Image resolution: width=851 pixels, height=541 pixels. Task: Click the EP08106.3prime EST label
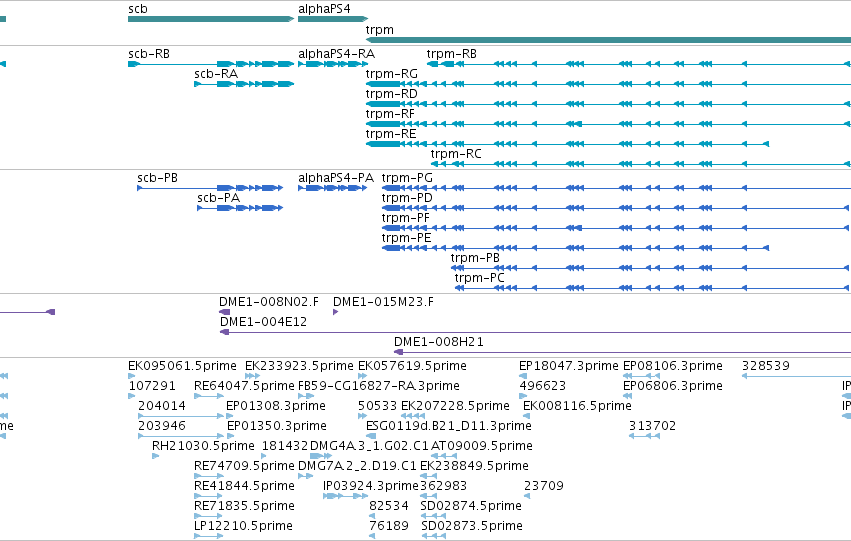tap(673, 366)
